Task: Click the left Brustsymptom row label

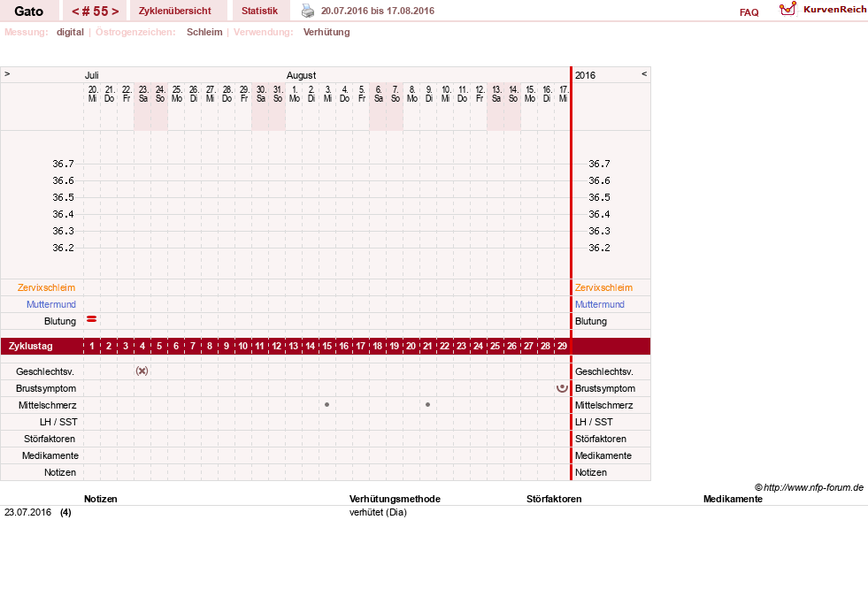Action: [46, 388]
